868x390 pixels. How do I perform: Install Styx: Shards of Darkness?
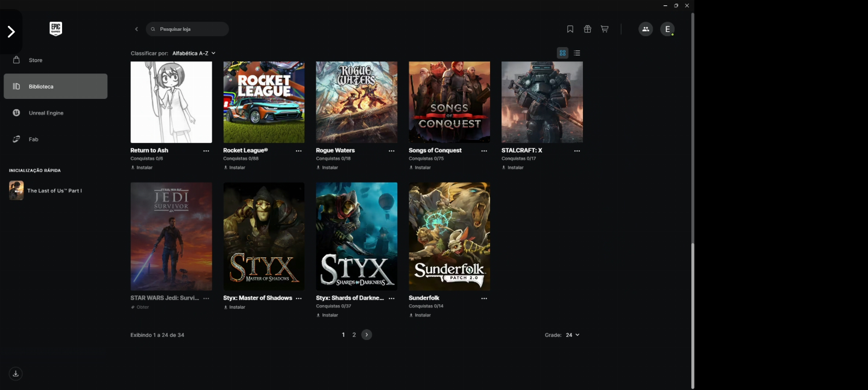coord(327,315)
